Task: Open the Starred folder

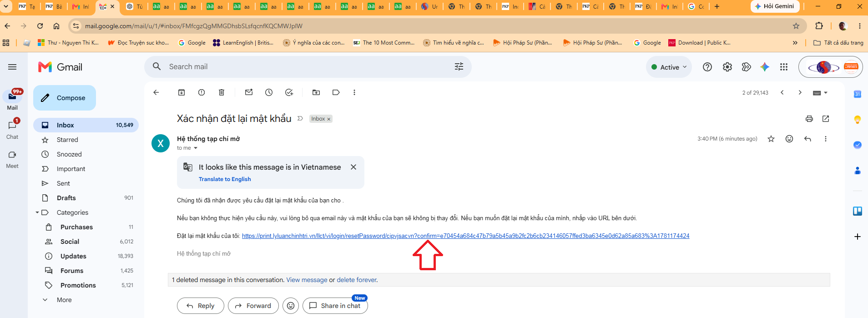Action: [x=86, y=140]
